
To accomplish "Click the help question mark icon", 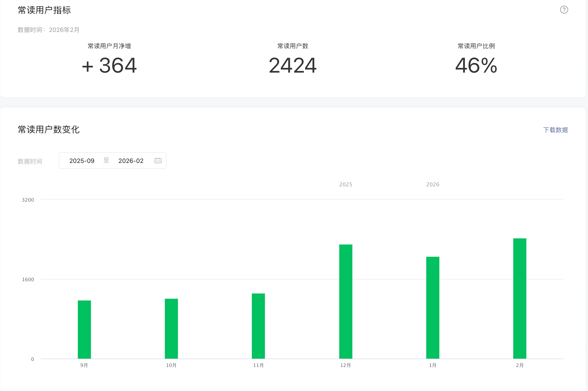I will pyautogui.click(x=564, y=10).
